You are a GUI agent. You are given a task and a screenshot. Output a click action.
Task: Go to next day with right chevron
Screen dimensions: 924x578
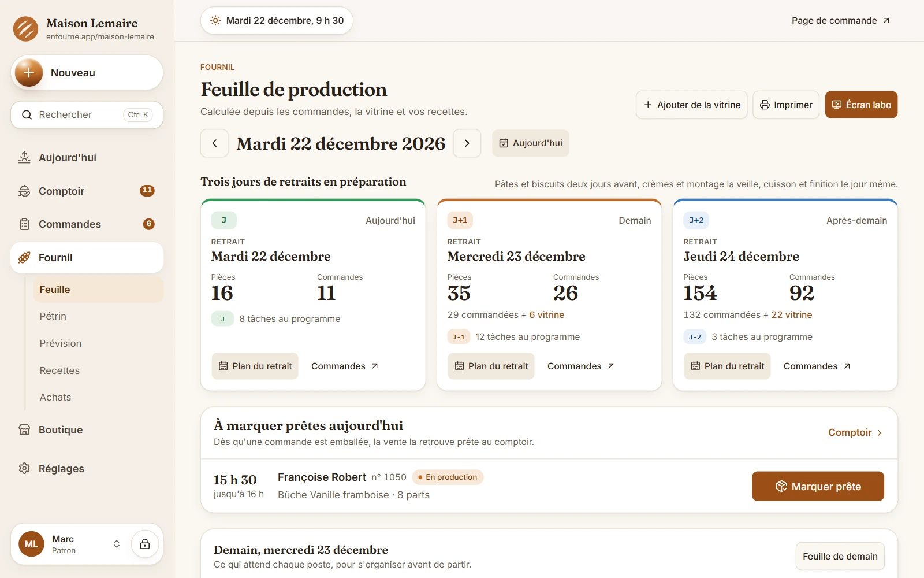pyautogui.click(x=467, y=143)
